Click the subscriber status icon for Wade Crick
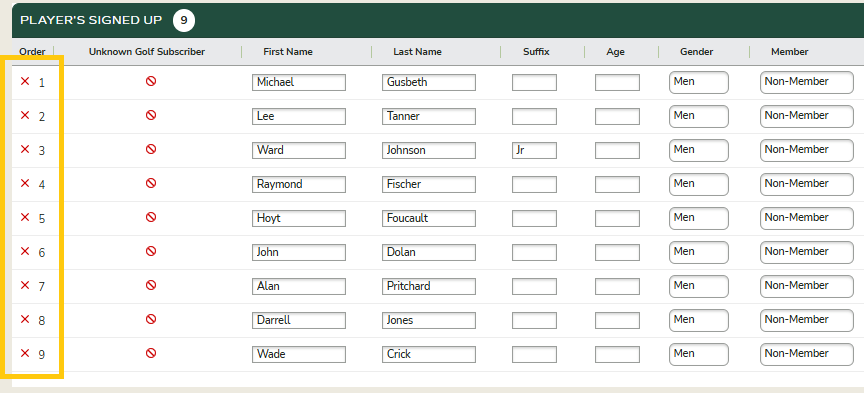Image resolution: width=864 pixels, height=393 pixels. click(x=151, y=353)
